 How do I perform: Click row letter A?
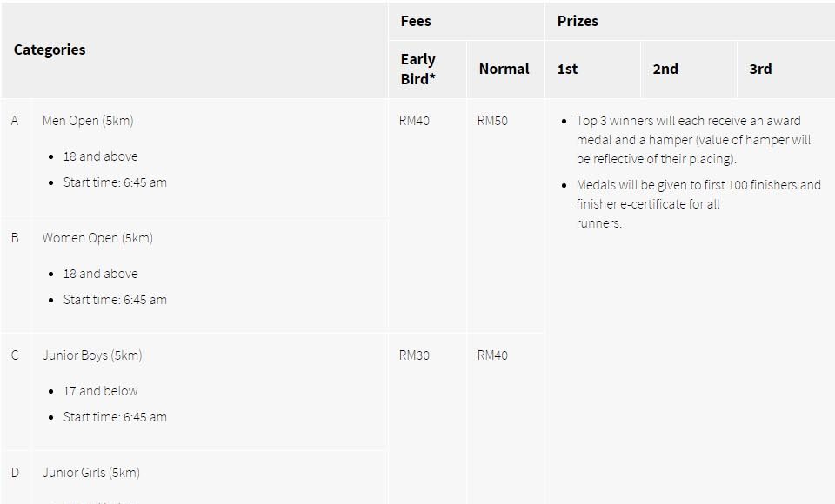[14, 121]
